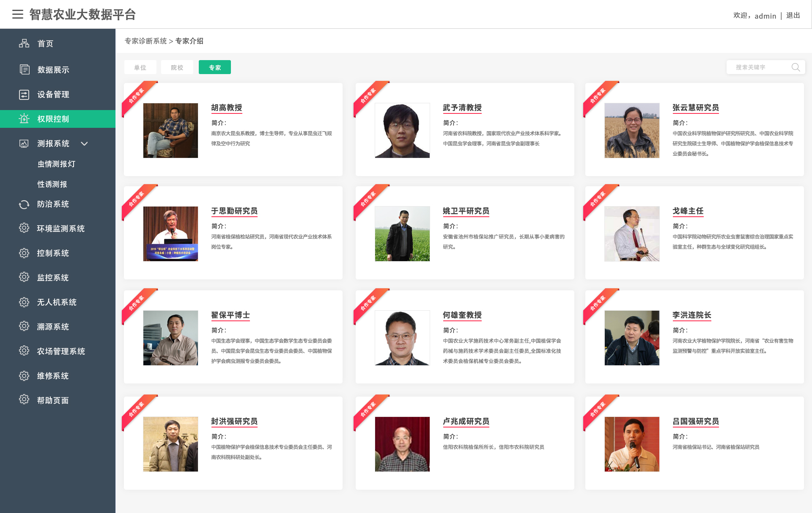
Task: Click the 退出 logout link
Action: coord(793,16)
